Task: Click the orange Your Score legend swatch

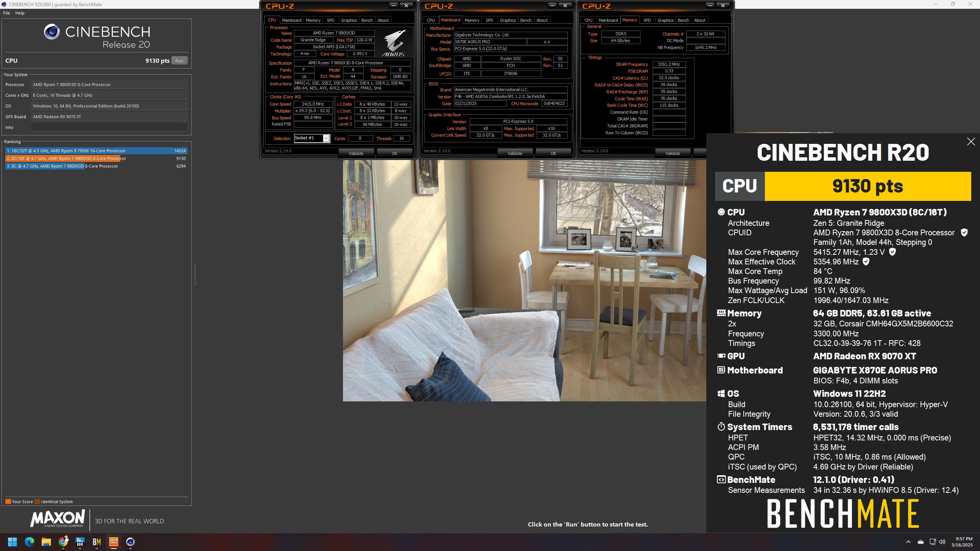Action: (8, 502)
